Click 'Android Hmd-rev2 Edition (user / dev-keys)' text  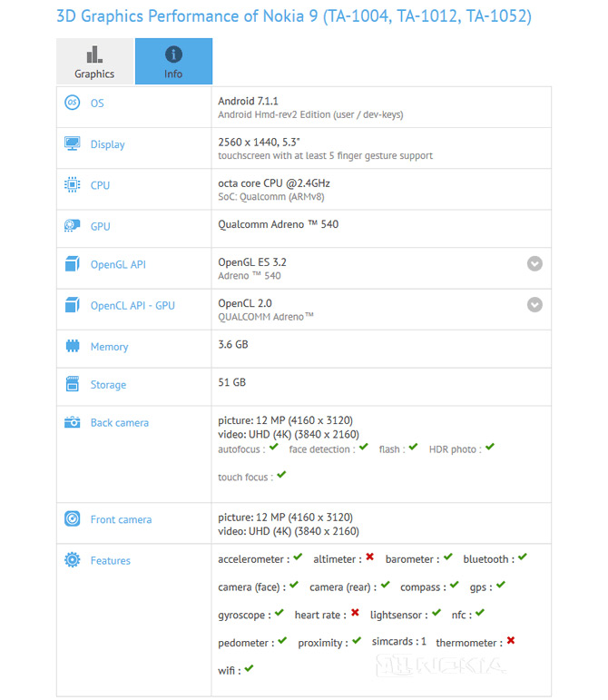[310, 114]
